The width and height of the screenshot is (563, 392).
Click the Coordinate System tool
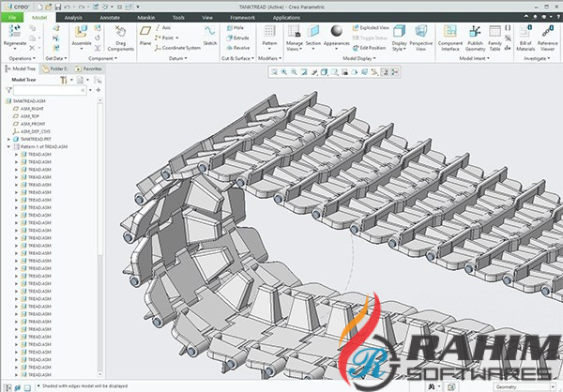click(177, 48)
